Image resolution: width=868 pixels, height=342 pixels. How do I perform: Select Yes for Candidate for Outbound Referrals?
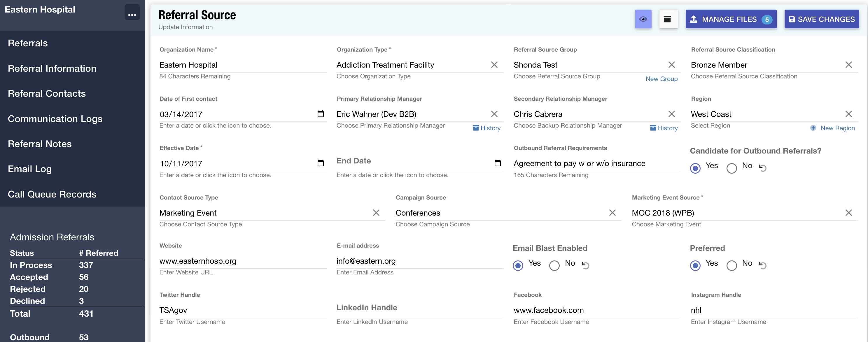coord(695,168)
